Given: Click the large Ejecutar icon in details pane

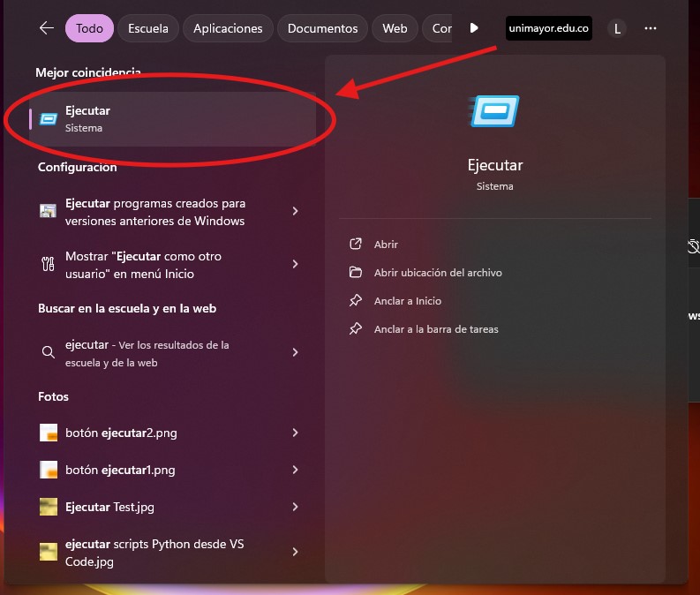Looking at the screenshot, I should [x=494, y=111].
